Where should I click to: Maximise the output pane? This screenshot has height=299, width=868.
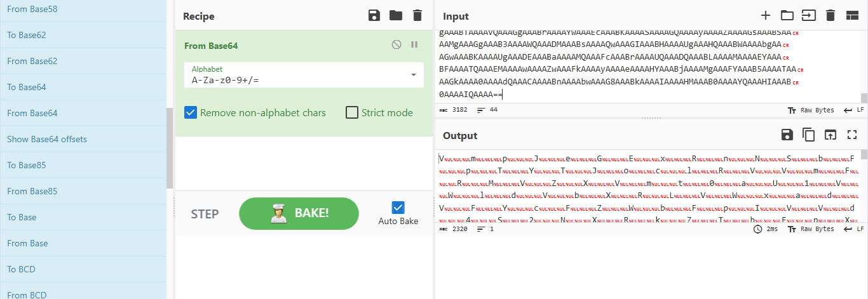coord(852,135)
